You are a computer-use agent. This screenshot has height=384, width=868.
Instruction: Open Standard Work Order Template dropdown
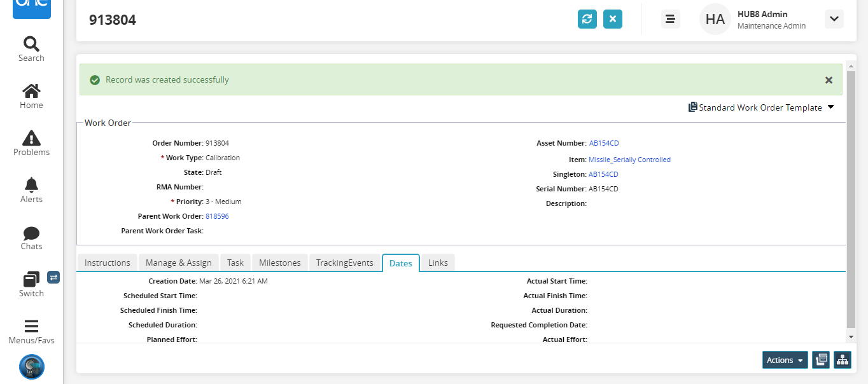(x=761, y=107)
